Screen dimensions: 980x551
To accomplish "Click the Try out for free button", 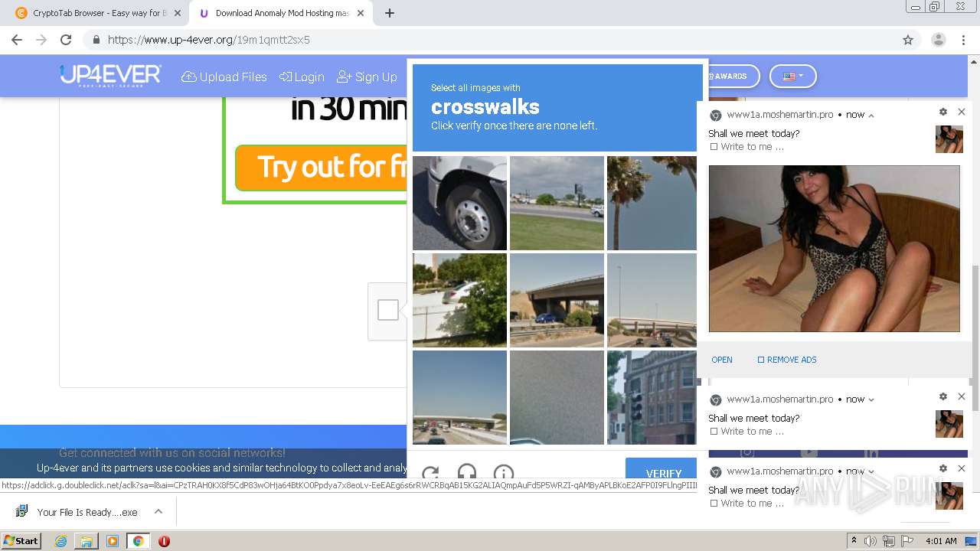I will tap(322, 167).
